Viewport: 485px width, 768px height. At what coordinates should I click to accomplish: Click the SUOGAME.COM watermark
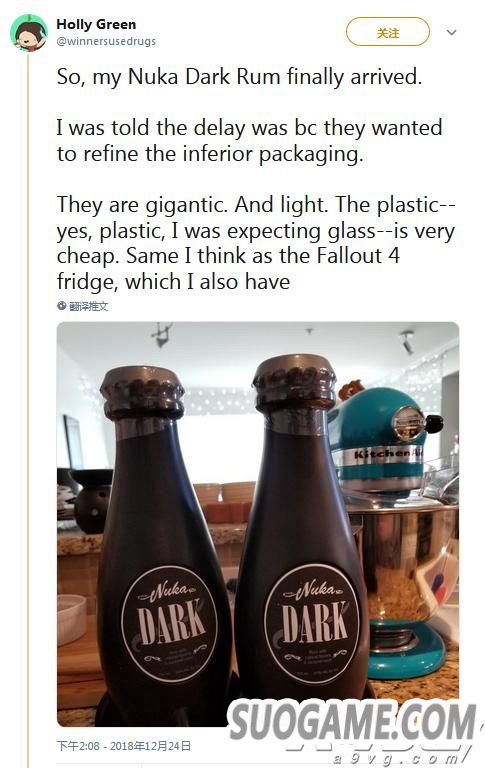[352, 720]
